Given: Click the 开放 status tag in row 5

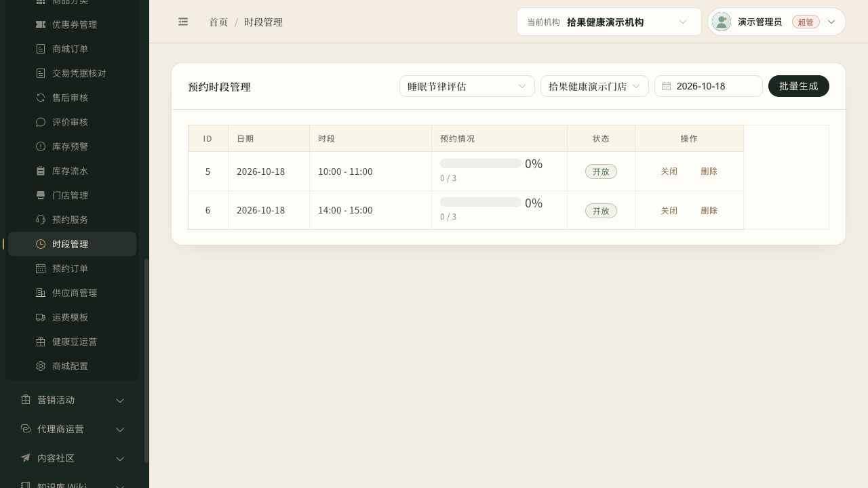Looking at the screenshot, I should coord(601,171).
